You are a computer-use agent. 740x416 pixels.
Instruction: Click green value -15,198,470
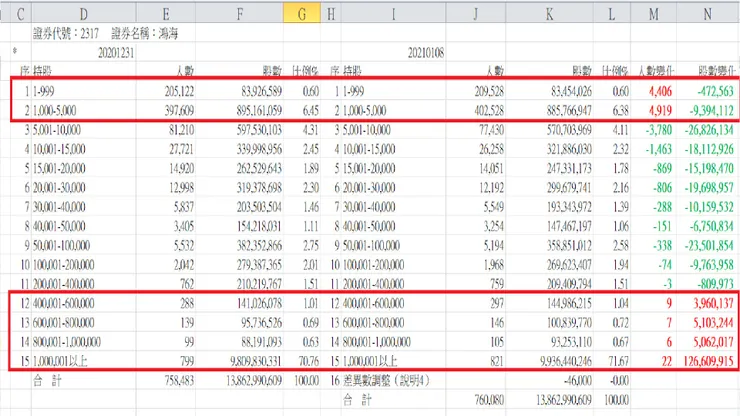pyautogui.click(x=709, y=169)
